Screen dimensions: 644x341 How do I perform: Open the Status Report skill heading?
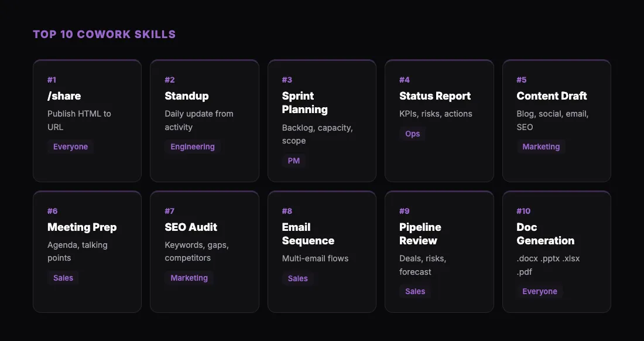pos(435,96)
